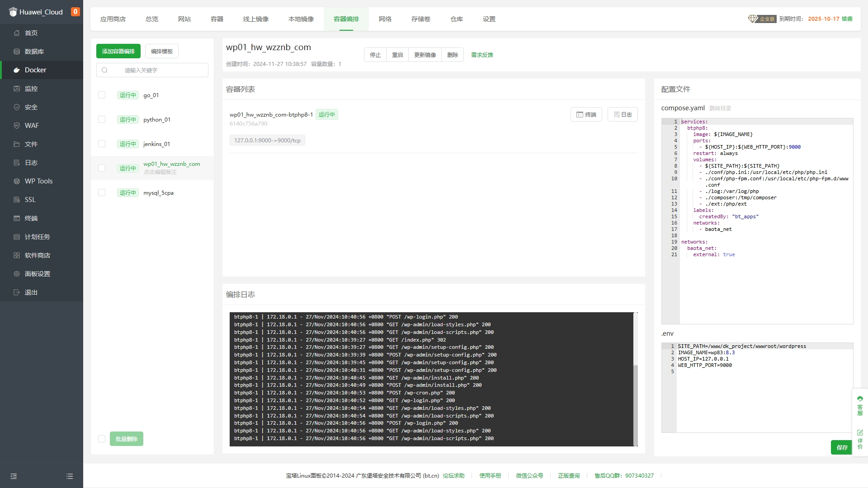
Task: Click the 添加容器编排 button
Action: [118, 51]
